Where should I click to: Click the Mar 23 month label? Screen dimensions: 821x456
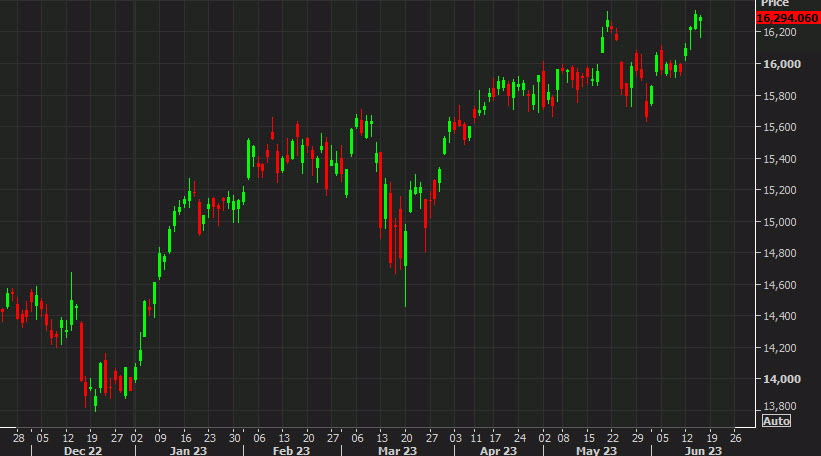click(397, 451)
